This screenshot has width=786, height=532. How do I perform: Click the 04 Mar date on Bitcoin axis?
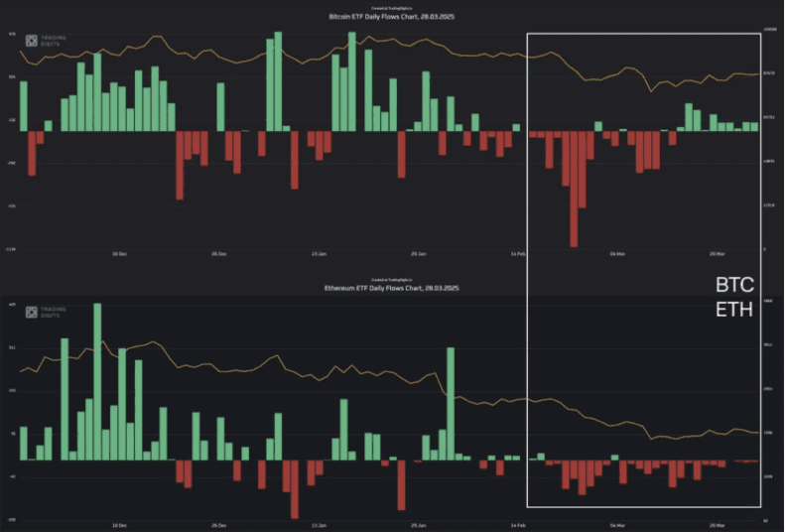click(617, 254)
